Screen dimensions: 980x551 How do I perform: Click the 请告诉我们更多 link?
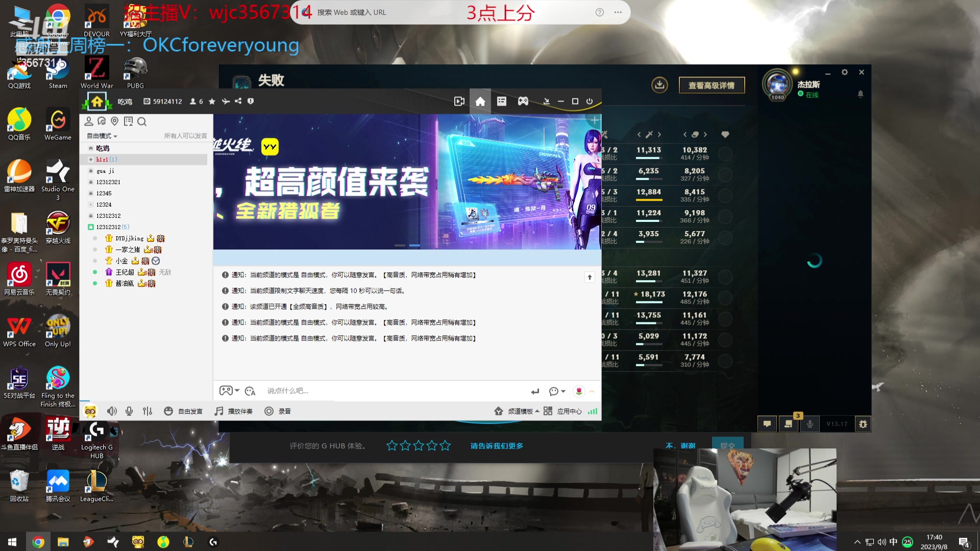[x=497, y=446]
